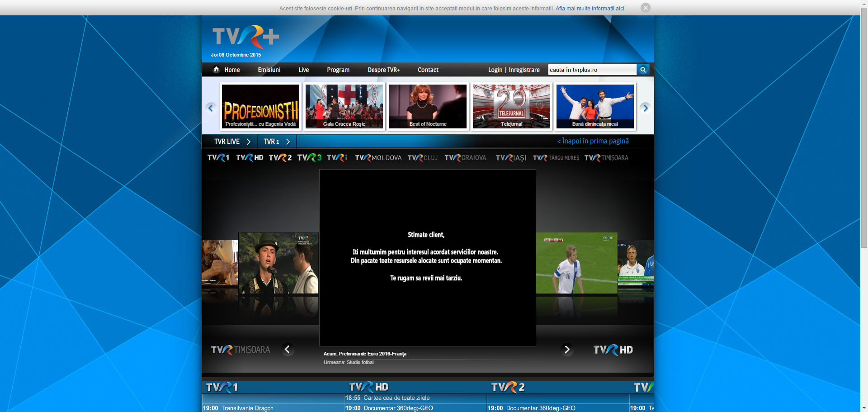Click the search magnifier button

[x=643, y=70]
